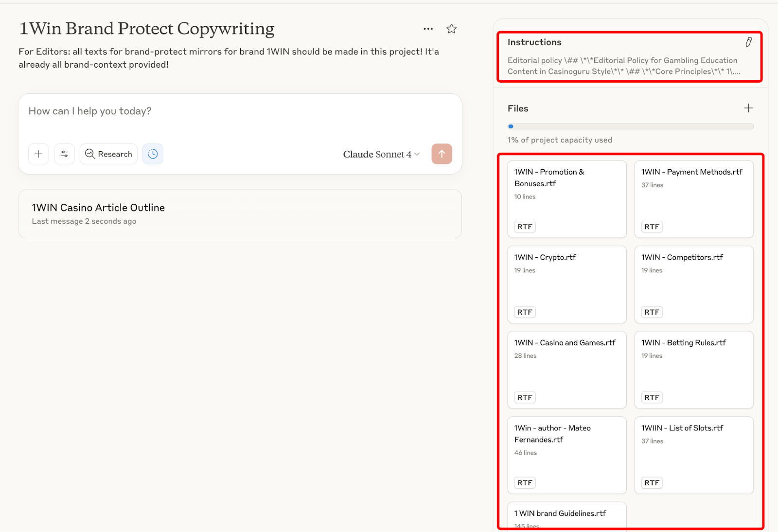This screenshot has height=532, width=778.
Task: Click the Research button
Action: tap(108, 154)
